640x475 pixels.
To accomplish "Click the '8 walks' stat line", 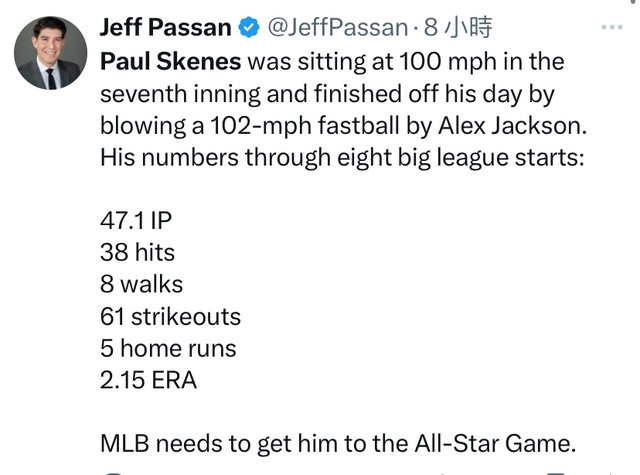I will 142,284.
